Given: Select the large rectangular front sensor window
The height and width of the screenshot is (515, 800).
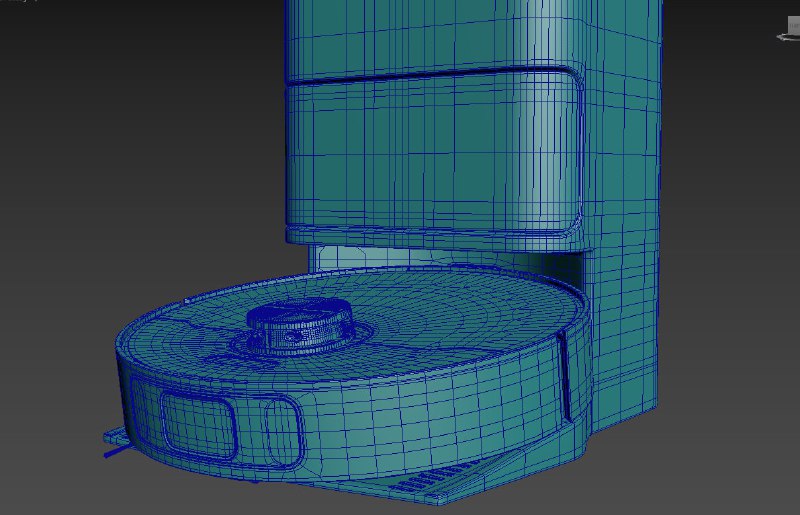Looking at the screenshot, I should point(198,425).
